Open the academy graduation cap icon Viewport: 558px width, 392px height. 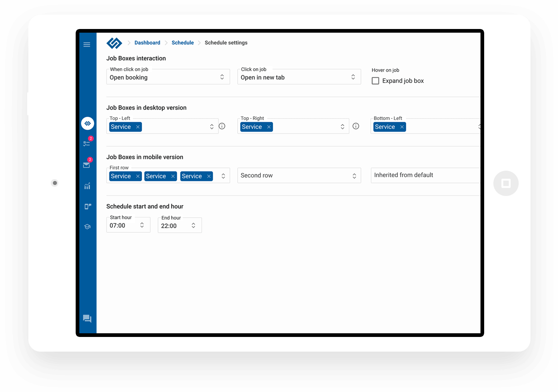[x=87, y=227]
